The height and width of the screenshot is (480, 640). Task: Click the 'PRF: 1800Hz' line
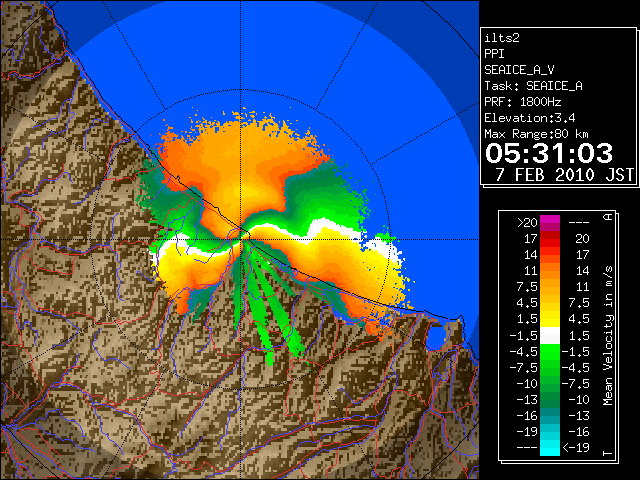click(x=523, y=102)
